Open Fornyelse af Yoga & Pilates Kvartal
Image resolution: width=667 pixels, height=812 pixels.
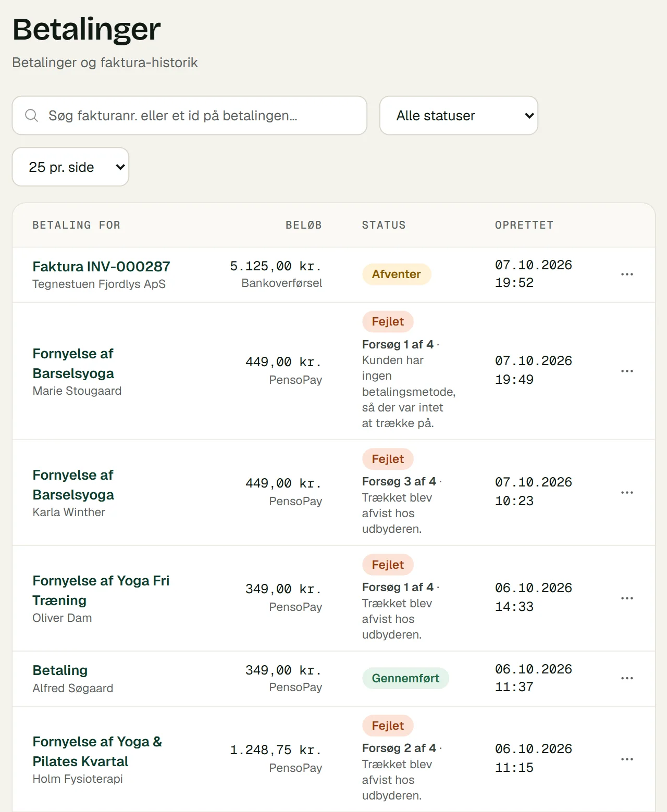97,752
